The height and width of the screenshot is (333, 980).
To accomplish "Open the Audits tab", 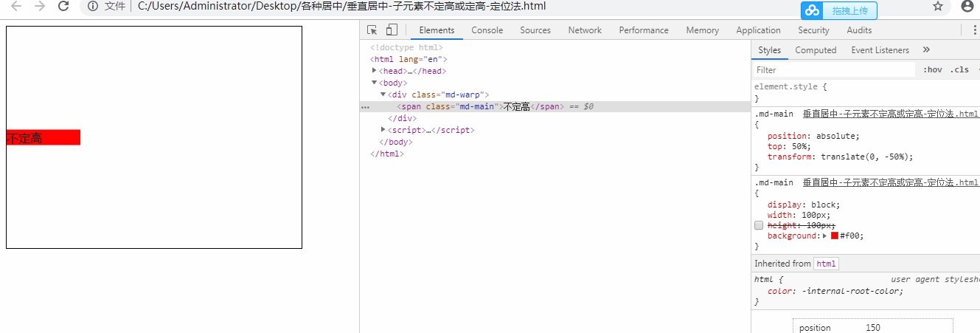I will point(859,30).
